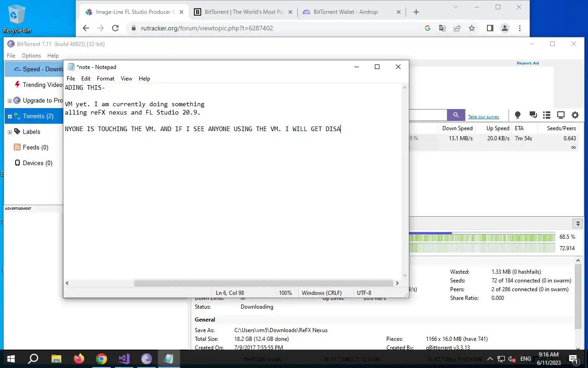Click the translate page icon in Chrome
The width and height of the screenshot is (588, 368).
tap(442, 28)
